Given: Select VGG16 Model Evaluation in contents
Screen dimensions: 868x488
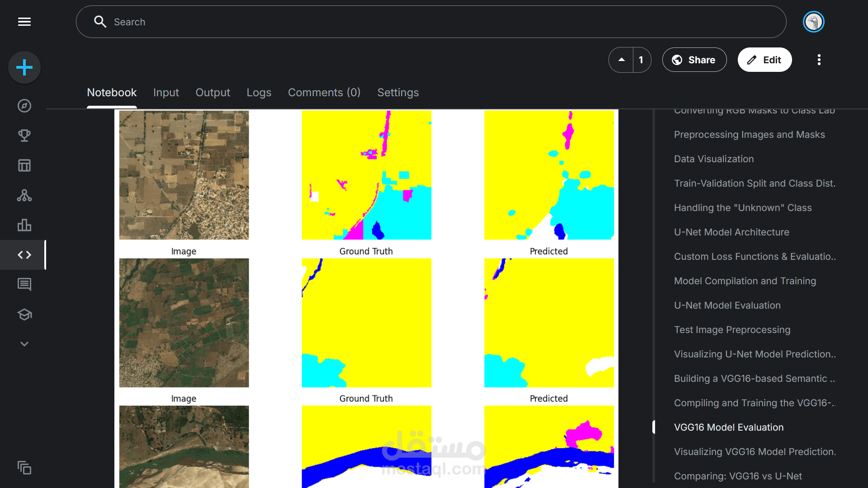Looking at the screenshot, I should point(729,427).
